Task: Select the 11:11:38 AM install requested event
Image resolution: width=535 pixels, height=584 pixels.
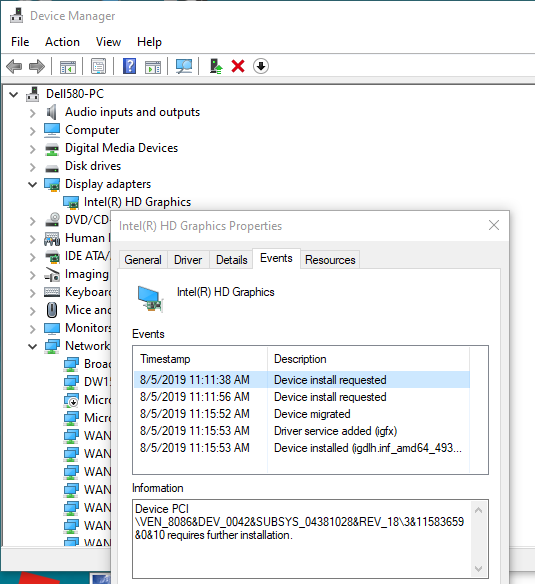Action: [302, 380]
